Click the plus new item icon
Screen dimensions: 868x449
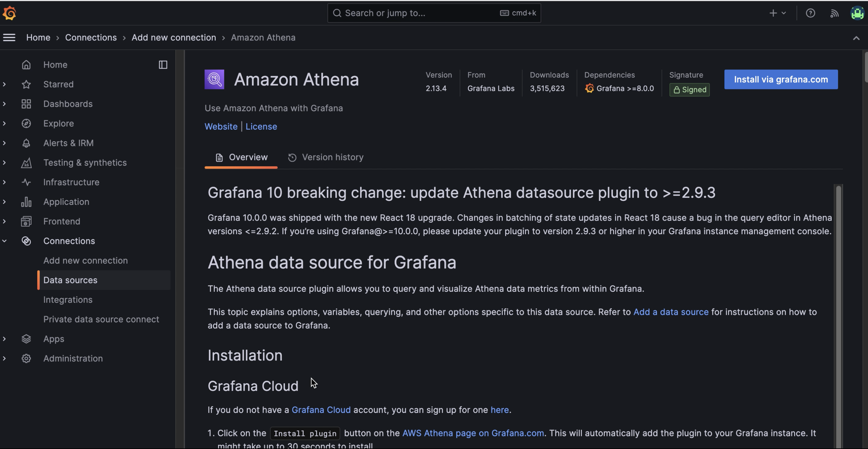[x=773, y=13]
